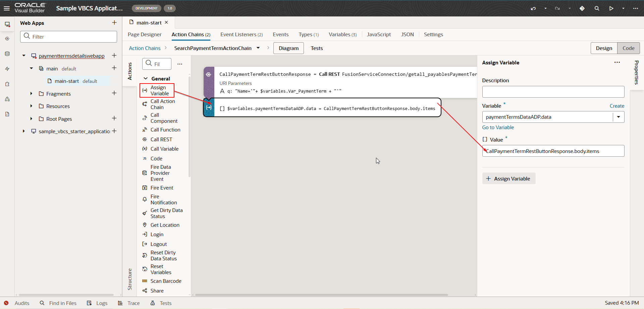Expand the Root Pages folder
This screenshot has width=644, height=309.
pyautogui.click(x=32, y=119)
